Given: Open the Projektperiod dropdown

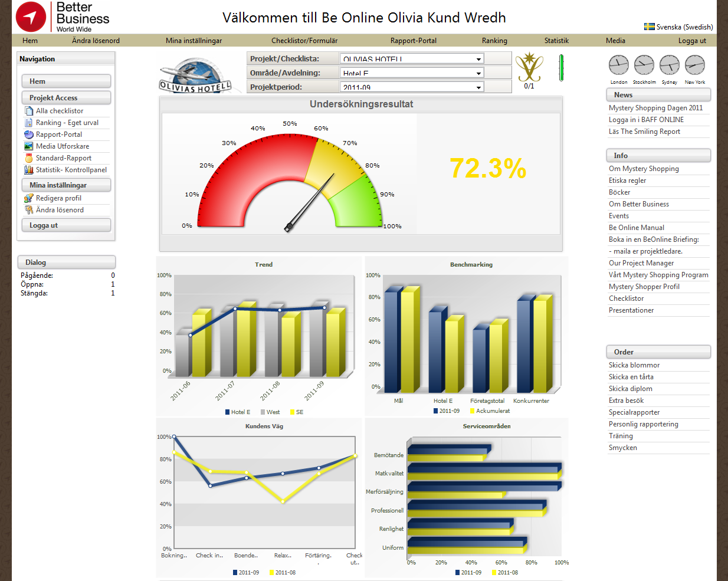Looking at the screenshot, I should (412, 87).
